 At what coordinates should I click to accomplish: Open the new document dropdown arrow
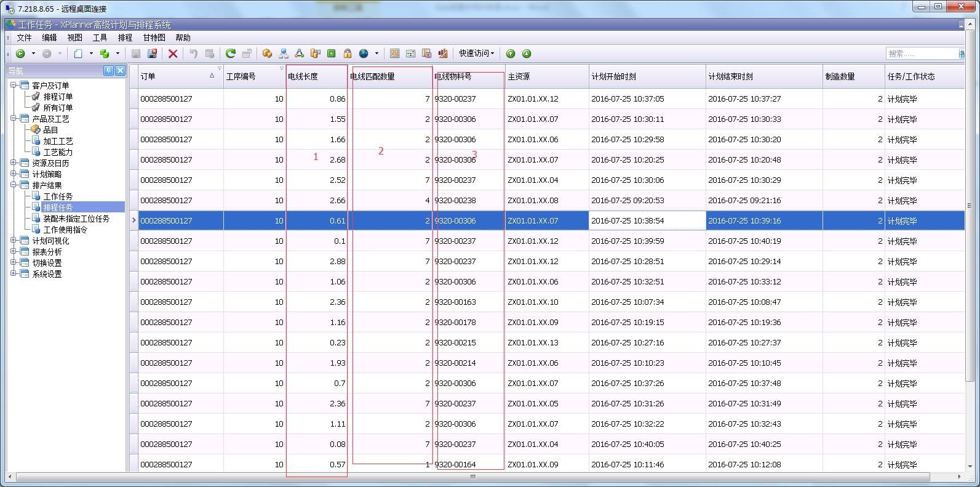[x=91, y=54]
